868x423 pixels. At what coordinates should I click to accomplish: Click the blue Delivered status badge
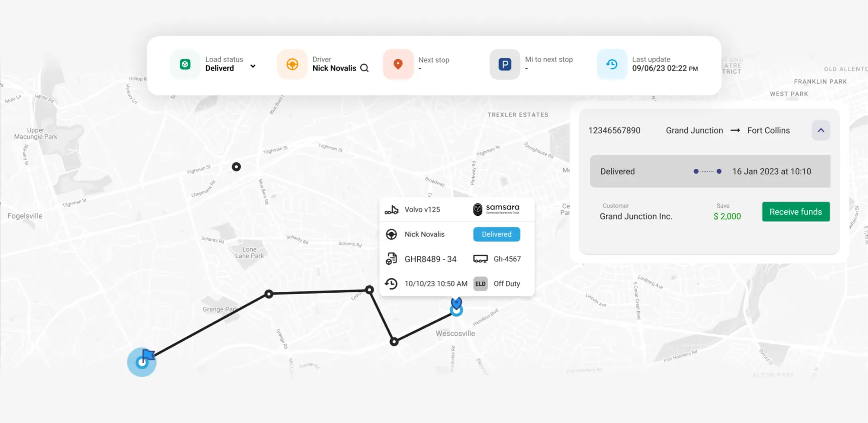click(496, 234)
